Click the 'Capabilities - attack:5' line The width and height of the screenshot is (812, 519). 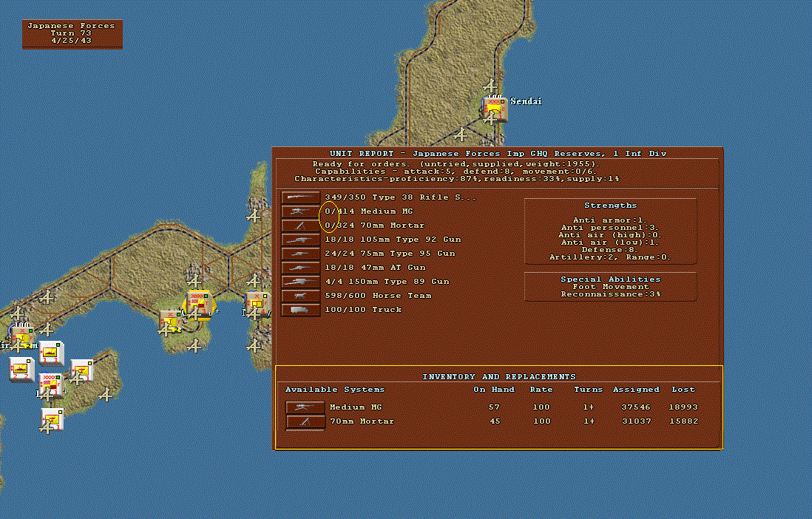456,172
